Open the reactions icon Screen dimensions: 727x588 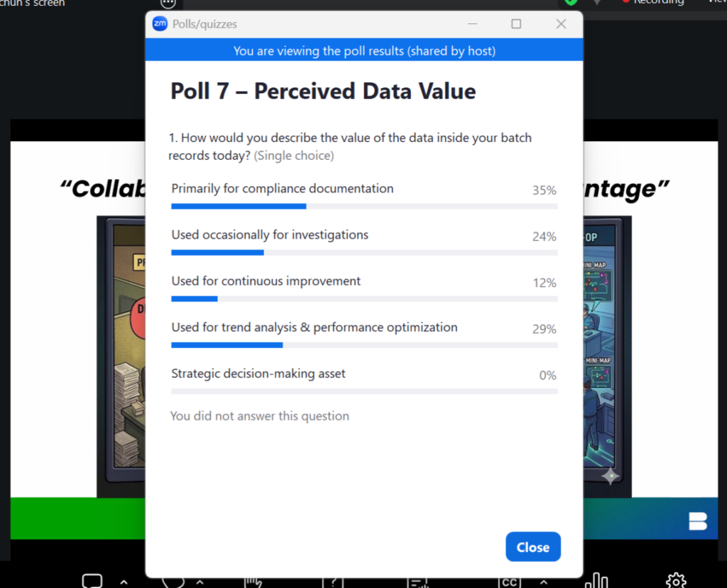coord(173,582)
